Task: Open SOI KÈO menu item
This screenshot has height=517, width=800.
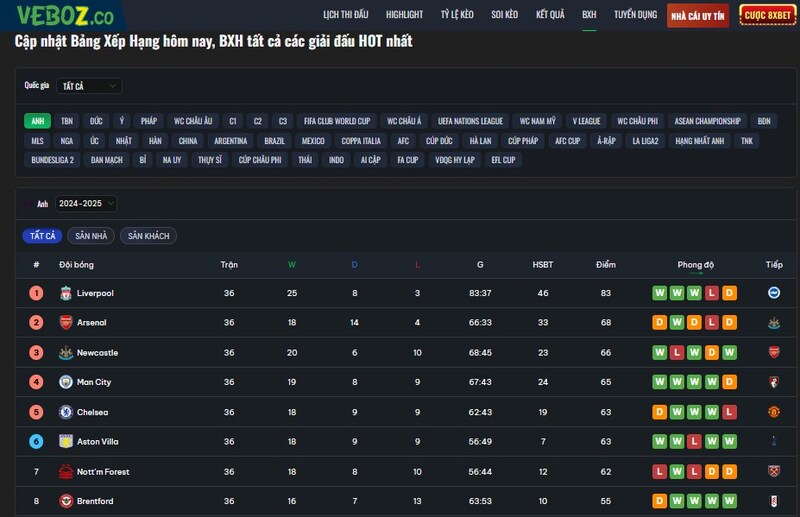Action: (505, 15)
